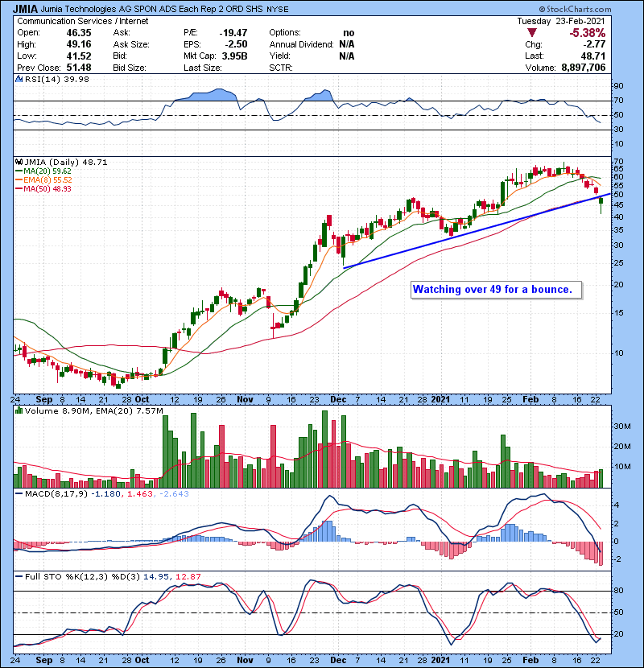Click the red down triangle change indicator

click(x=531, y=33)
